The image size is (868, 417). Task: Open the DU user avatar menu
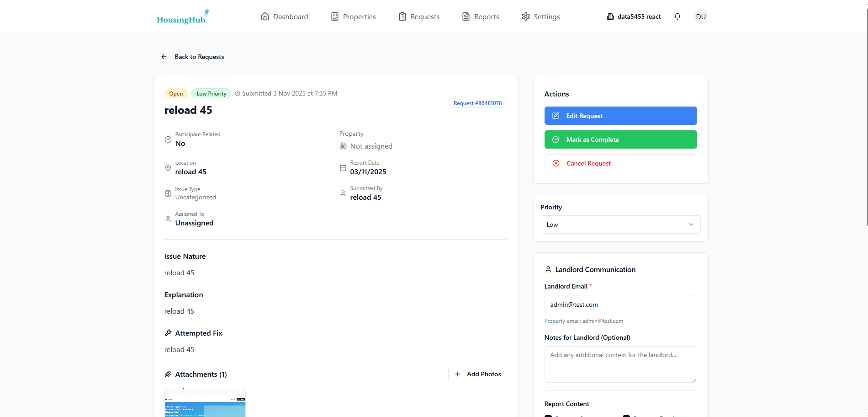tap(701, 16)
